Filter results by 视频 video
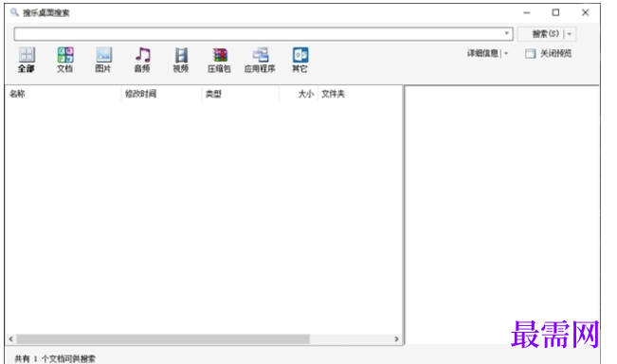Image resolution: width=617 pixels, height=364 pixels. pos(181,60)
